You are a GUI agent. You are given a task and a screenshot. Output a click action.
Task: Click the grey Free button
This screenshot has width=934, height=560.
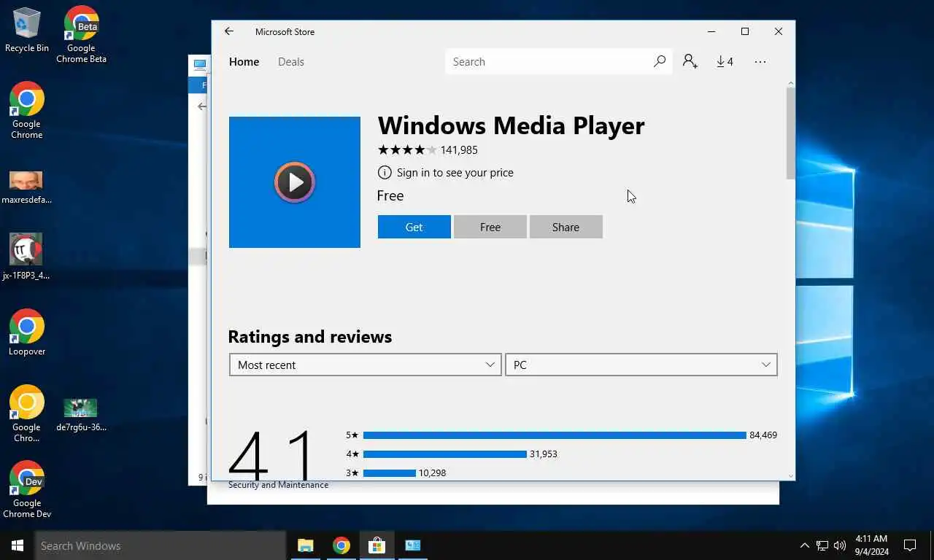click(x=490, y=227)
